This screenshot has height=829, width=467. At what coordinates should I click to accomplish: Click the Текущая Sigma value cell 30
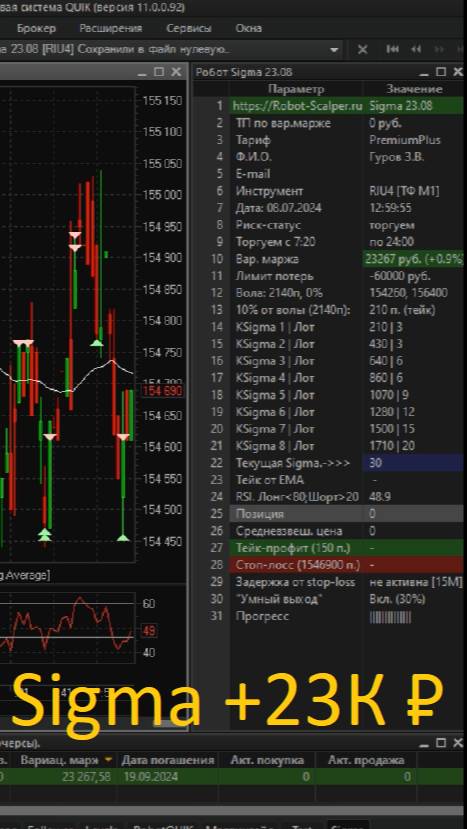click(414, 463)
